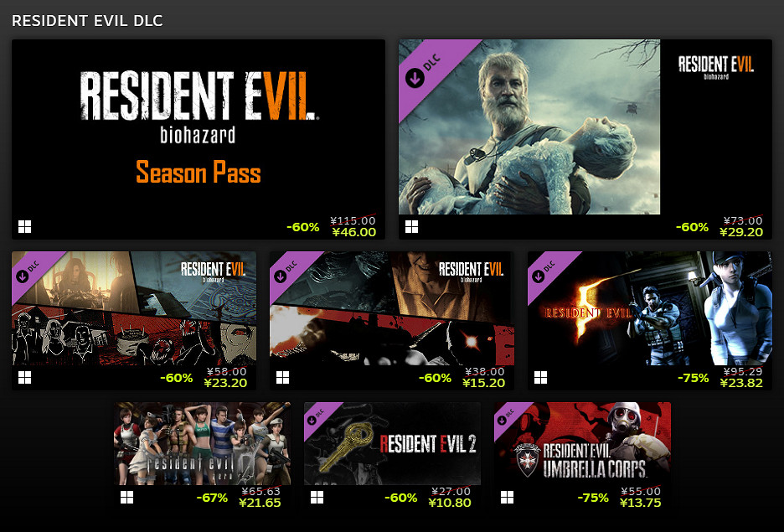
Task: Click the -67% discount label at ¥21.65
Action: pyautogui.click(x=212, y=498)
